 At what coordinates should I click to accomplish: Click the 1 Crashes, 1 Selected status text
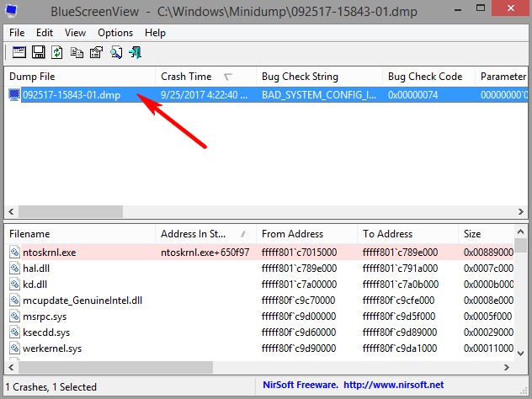[51, 386]
